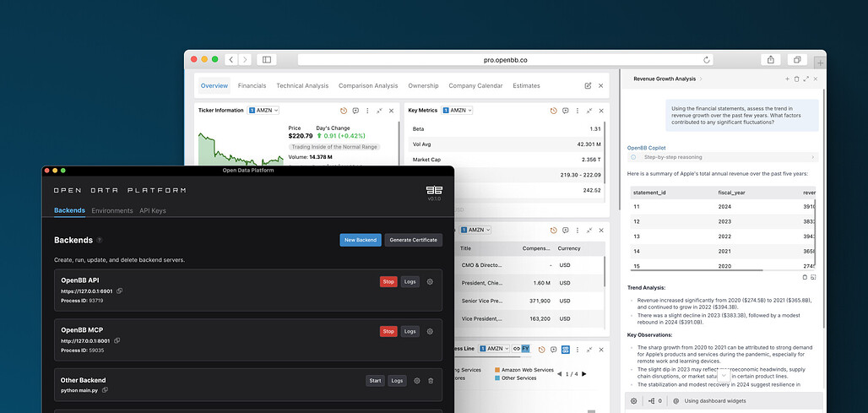
Task: Switch to the Technical Analysis tab
Action: pyautogui.click(x=302, y=86)
